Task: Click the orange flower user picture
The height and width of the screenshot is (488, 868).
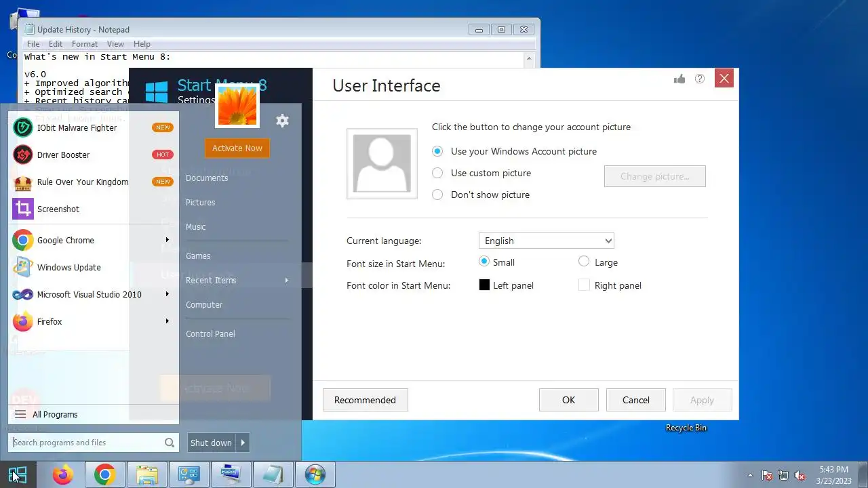Action: [x=237, y=105]
